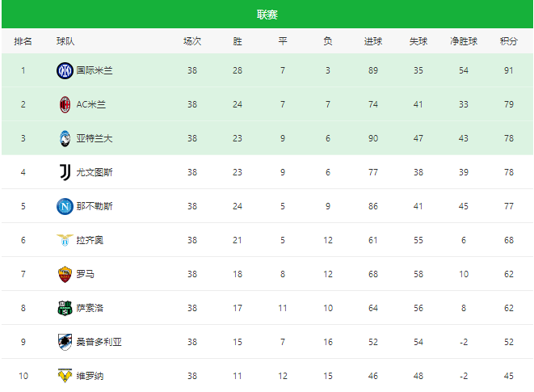Viewport: 534px width, 392px height.
Task: Select the 那不勒斯 team name
Action: click(95, 206)
